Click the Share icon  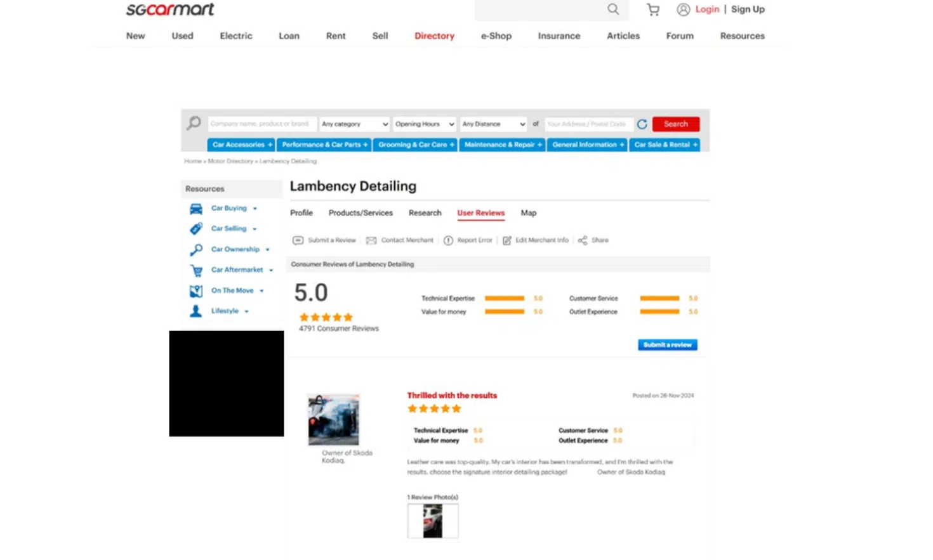tap(583, 240)
